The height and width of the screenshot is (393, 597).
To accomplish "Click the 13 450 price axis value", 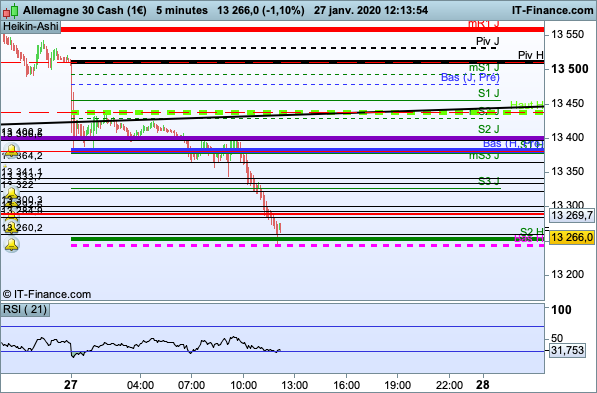I will tap(568, 103).
